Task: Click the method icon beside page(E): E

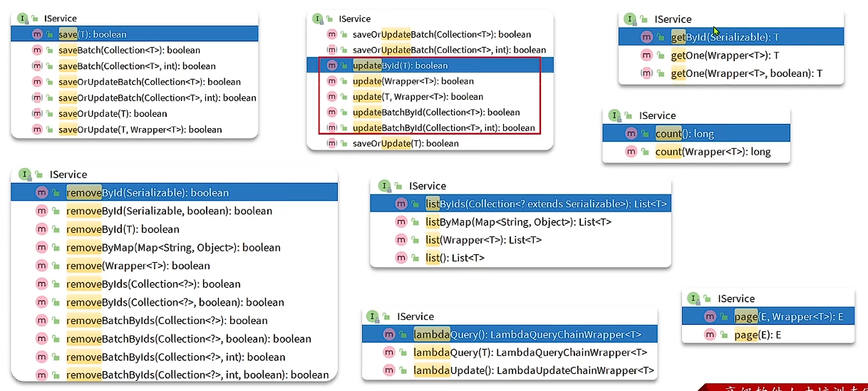Action: coord(710,335)
